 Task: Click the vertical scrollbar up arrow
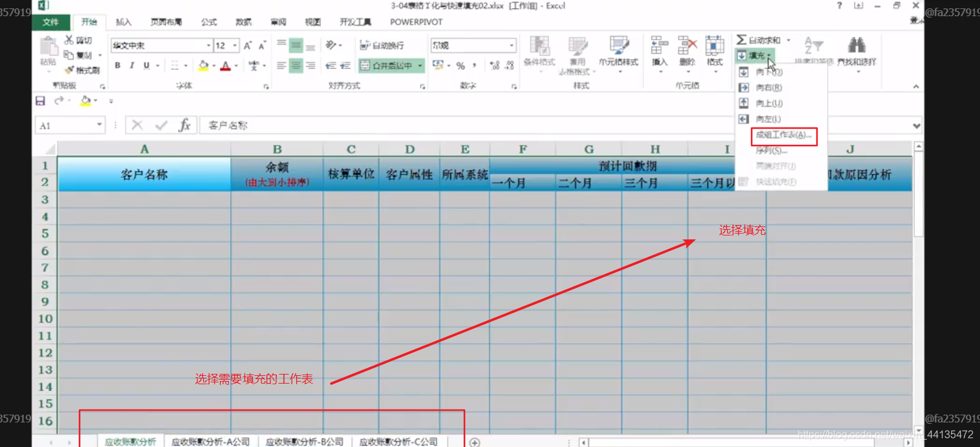918,147
